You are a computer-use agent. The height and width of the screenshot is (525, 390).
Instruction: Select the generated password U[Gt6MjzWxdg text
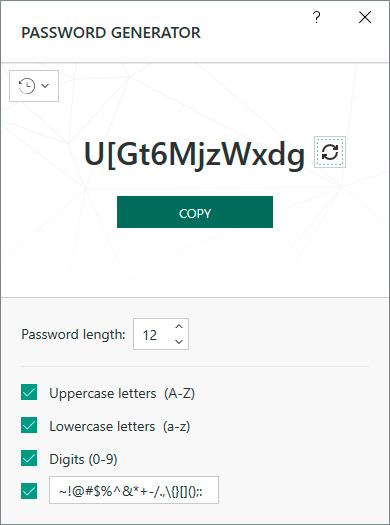coord(194,155)
